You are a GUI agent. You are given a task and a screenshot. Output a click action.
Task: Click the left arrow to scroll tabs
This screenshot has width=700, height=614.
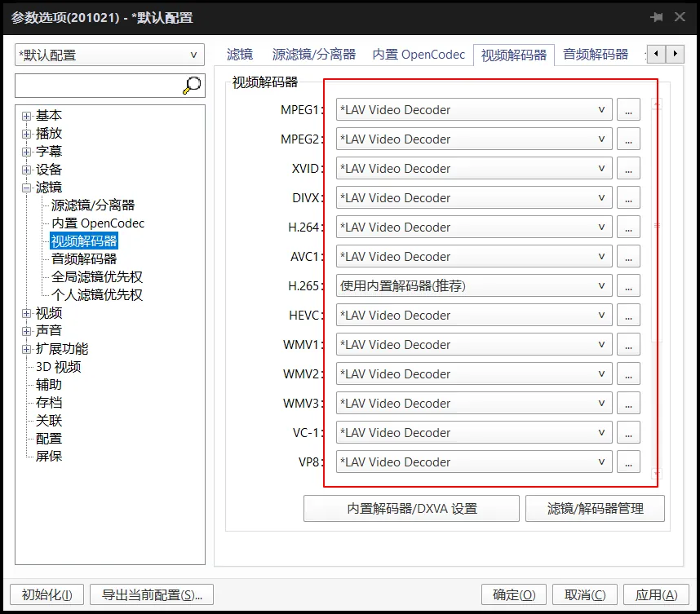pyautogui.click(x=656, y=53)
